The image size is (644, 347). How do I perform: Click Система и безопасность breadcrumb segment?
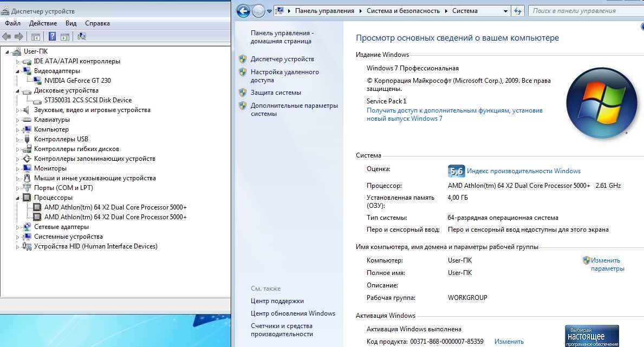tap(404, 11)
